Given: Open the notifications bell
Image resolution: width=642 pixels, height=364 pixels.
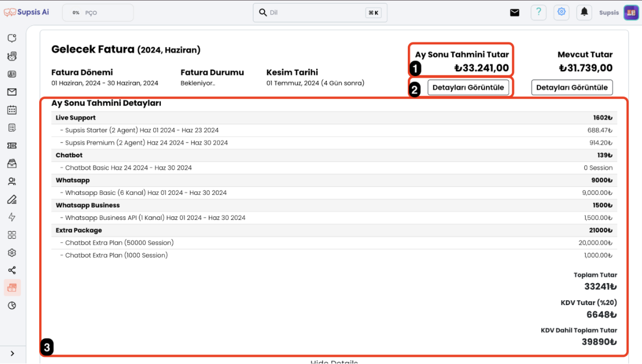Looking at the screenshot, I should [x=584, y=12].
